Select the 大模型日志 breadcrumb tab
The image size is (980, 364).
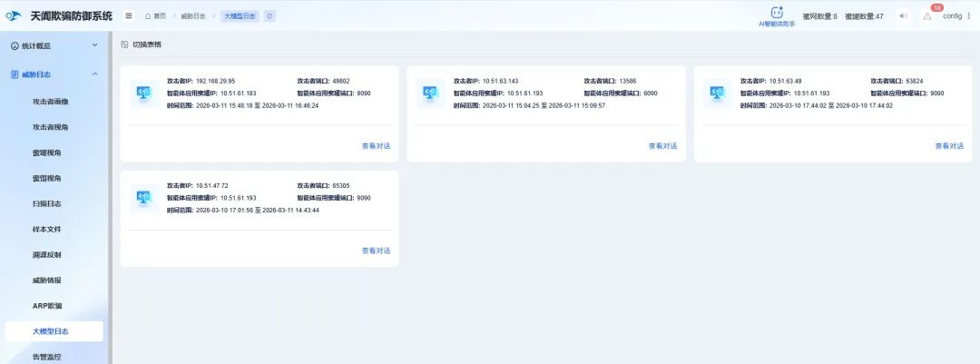240,16
